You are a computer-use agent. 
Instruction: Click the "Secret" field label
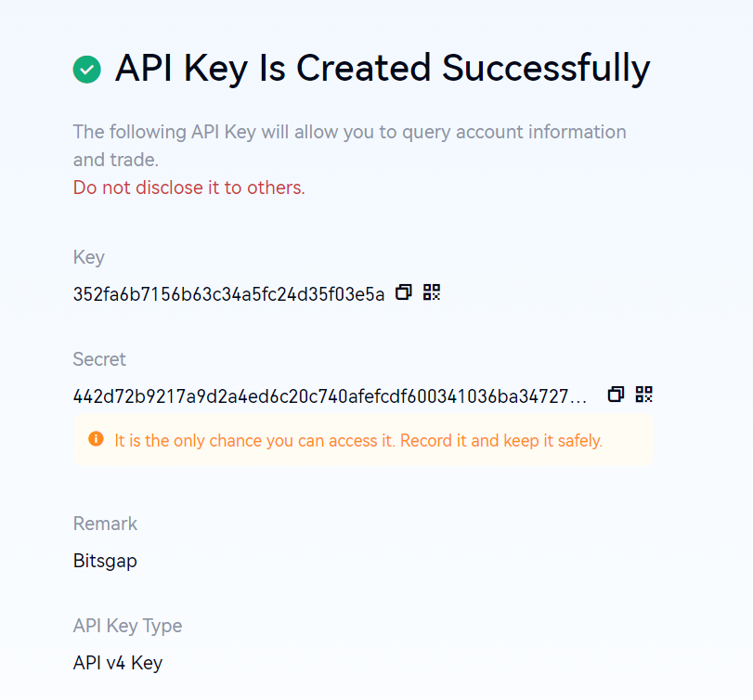[x=99, y=359]
